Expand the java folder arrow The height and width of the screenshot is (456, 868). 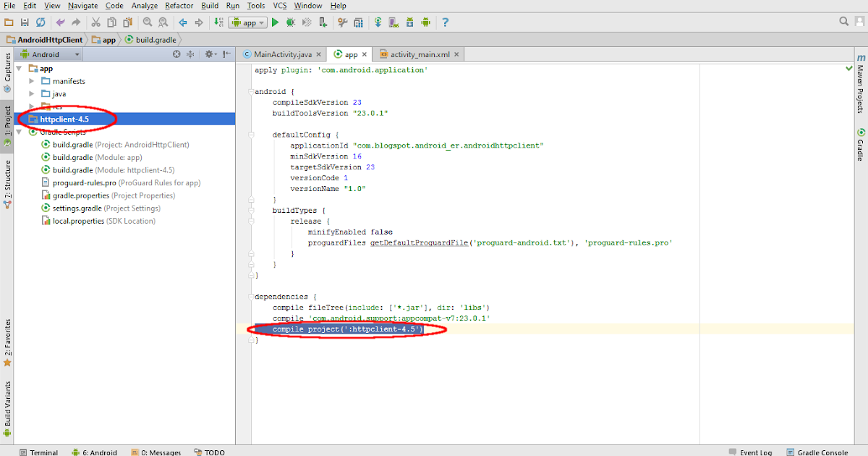pos(32,94)
